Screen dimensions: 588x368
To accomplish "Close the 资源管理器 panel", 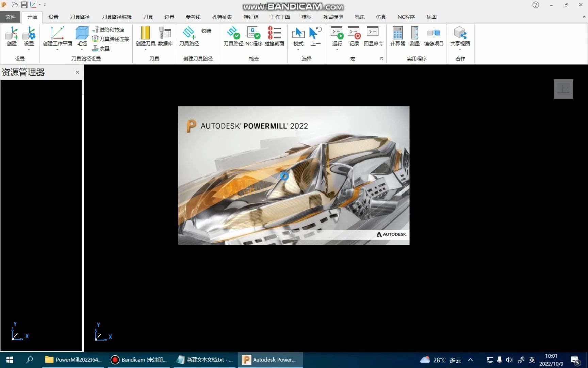I will click(x=77, y=72).
